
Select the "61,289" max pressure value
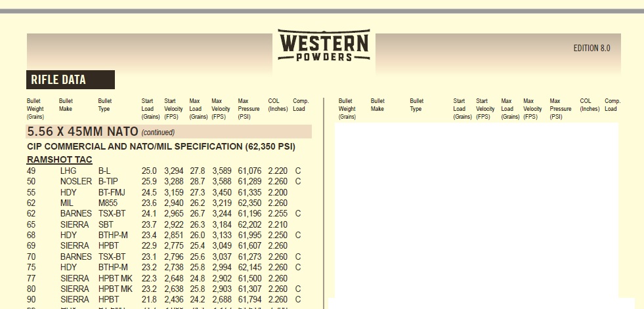click(249, 181)
